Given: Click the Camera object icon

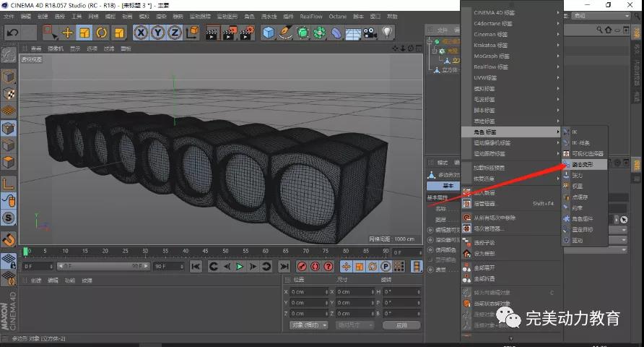Looking at the screenshot, I should 370,33.
